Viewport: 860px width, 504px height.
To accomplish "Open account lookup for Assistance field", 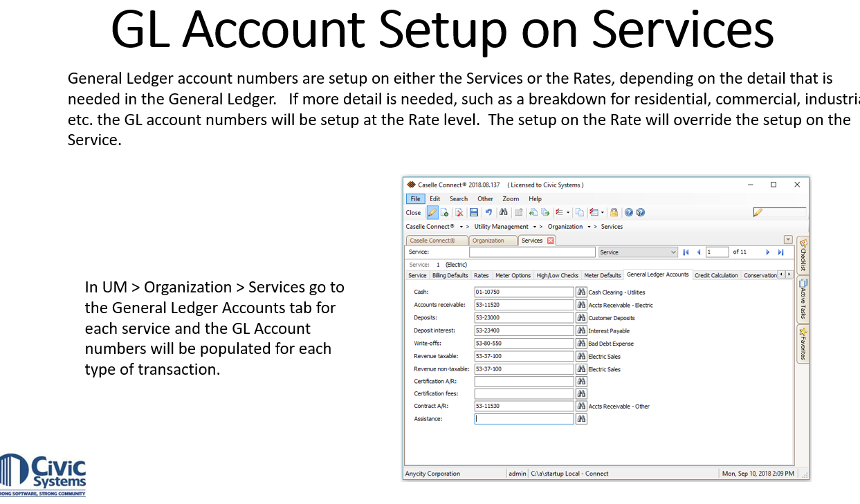I will tap(581, 419).
